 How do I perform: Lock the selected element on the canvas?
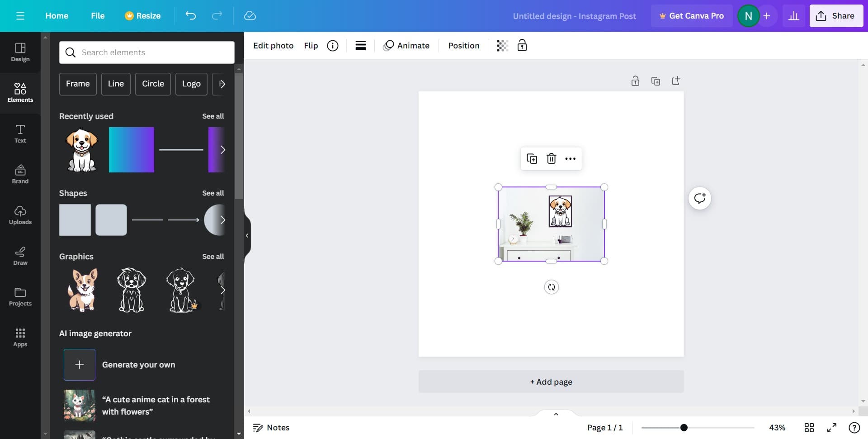pos(522,45)
